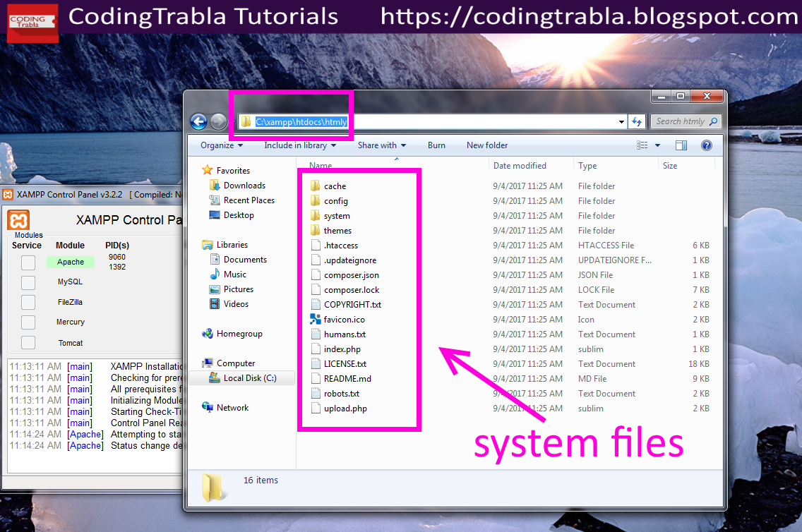Click the Network globe icon
Viewport: 802px width, 532px height.
[x=207, y=407]
